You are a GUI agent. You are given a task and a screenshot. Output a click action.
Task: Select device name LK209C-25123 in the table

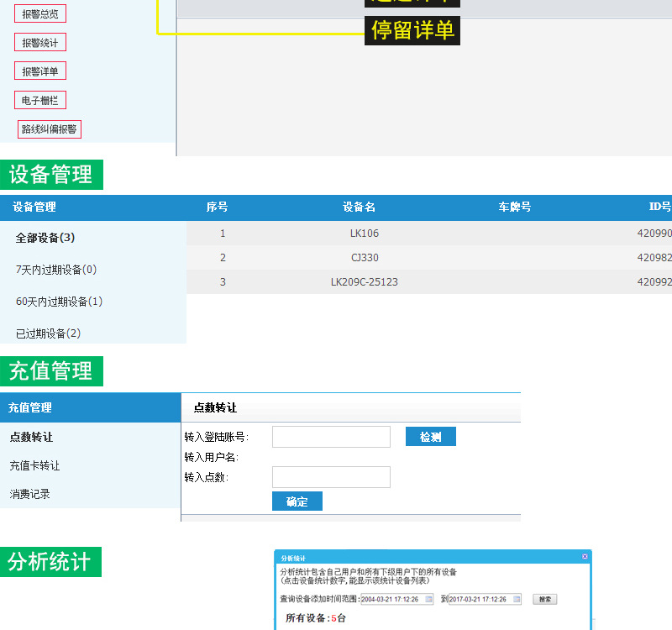pyautogui.click(x=365, y=282)
